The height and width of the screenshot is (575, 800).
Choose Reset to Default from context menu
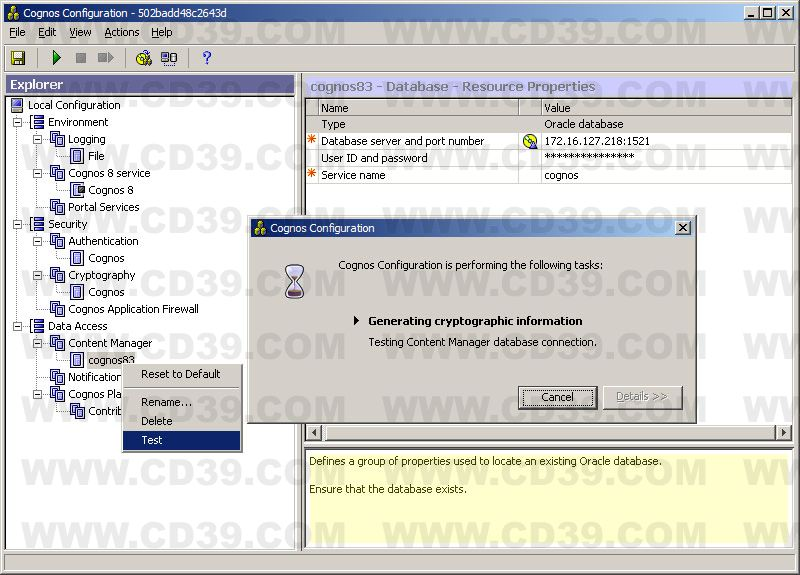182,374
